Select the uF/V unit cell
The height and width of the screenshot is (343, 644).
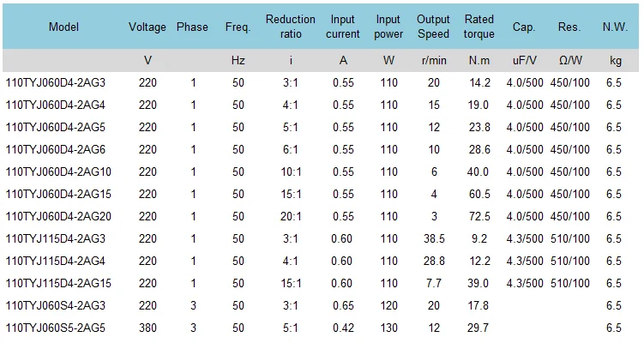pyautogui.click(x=524, y=60)
